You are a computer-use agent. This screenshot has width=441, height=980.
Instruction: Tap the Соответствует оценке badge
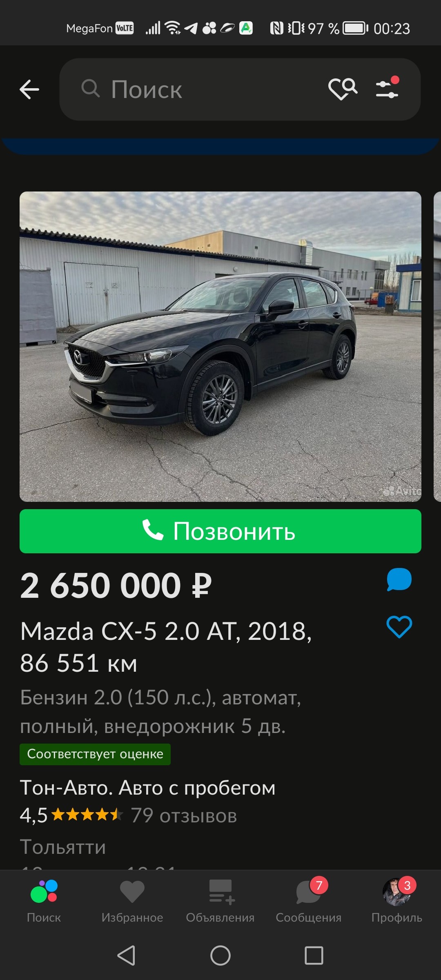coord(95,754)
